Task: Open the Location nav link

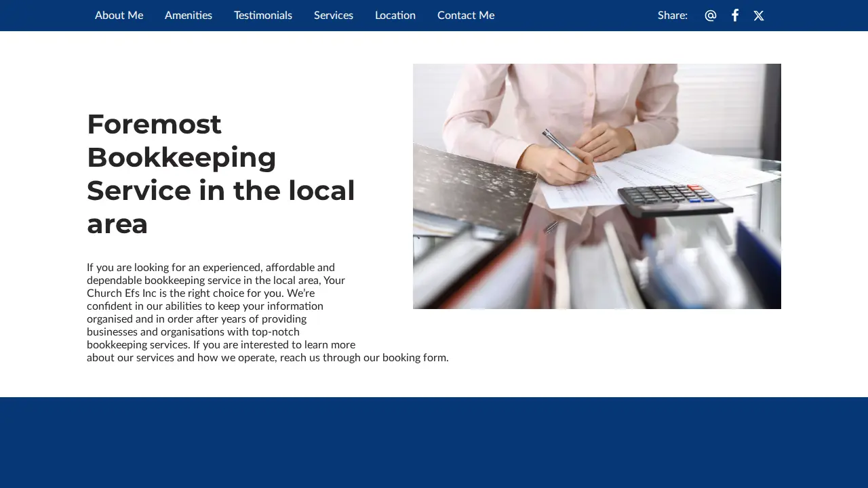Action: pyautogui.click(x=395, y=15)
